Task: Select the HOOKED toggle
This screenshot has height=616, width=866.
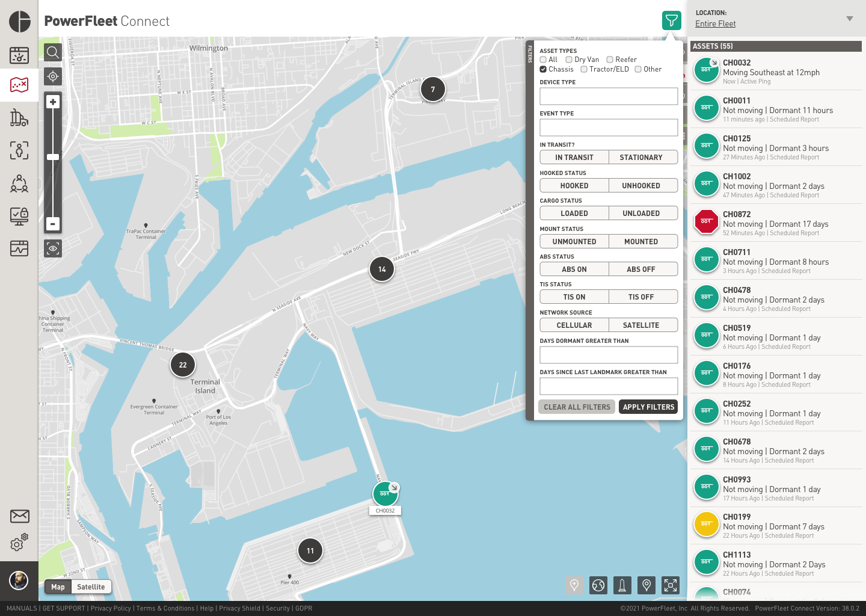Action: [574, 186]
